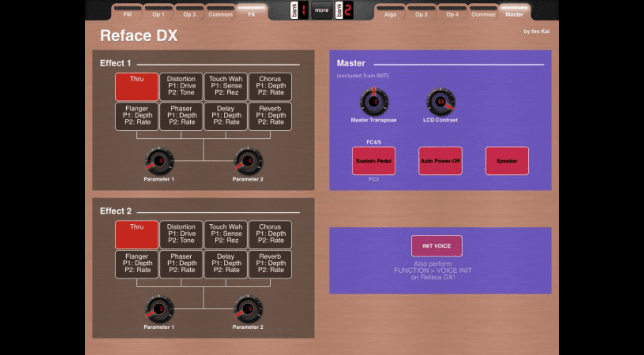Adjust the LCD Contrast knob
Screen dimensions: 644x355
tap(440, 102)
